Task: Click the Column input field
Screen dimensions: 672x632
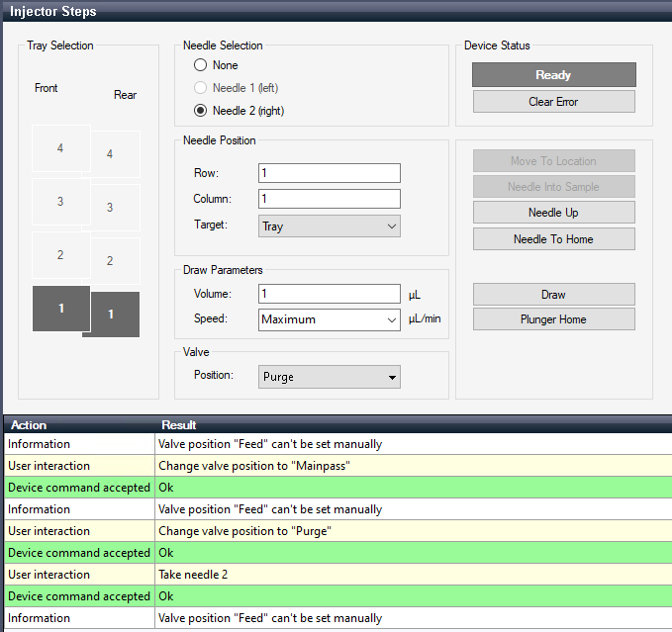Action: point(329,199)
